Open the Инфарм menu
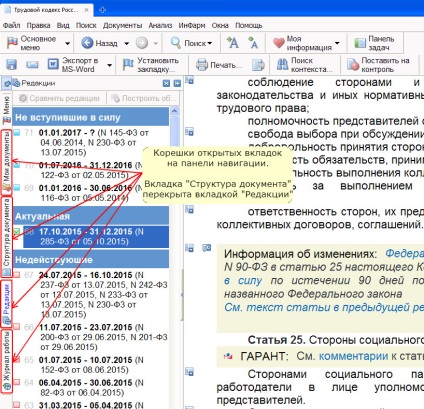The image size is (424, 409). (x=192, y=25)
